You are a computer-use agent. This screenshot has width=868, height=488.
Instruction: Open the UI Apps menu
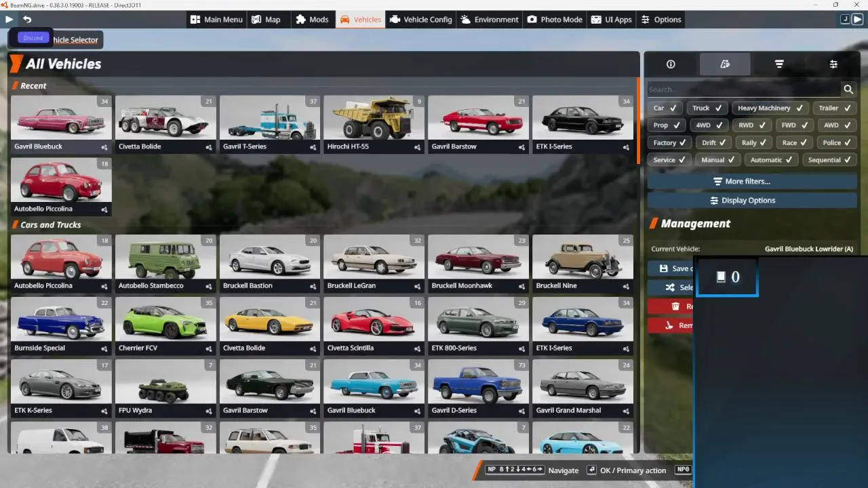point(611,20)
